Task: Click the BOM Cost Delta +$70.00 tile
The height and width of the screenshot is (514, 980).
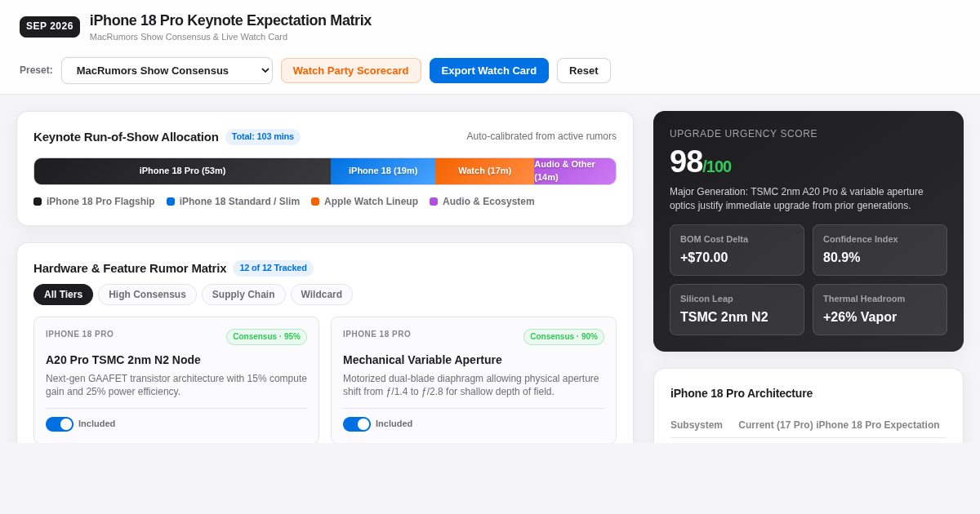Action: (737, 250)
